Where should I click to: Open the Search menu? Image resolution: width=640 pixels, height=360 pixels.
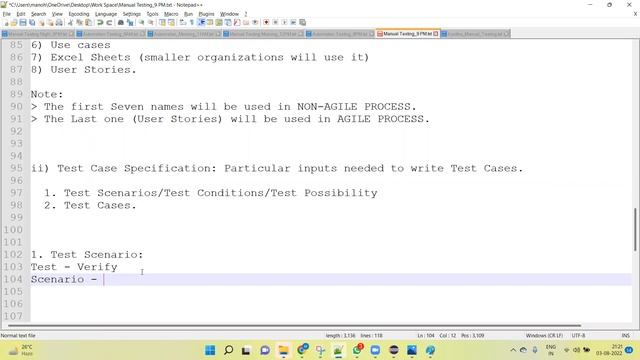(38, 14)
